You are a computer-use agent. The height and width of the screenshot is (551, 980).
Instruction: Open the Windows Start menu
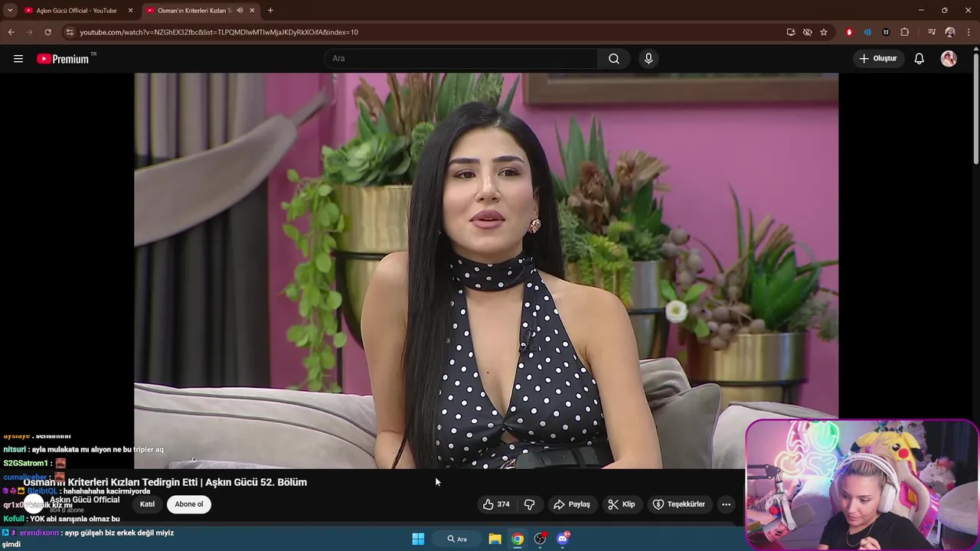tap(418, 539)
